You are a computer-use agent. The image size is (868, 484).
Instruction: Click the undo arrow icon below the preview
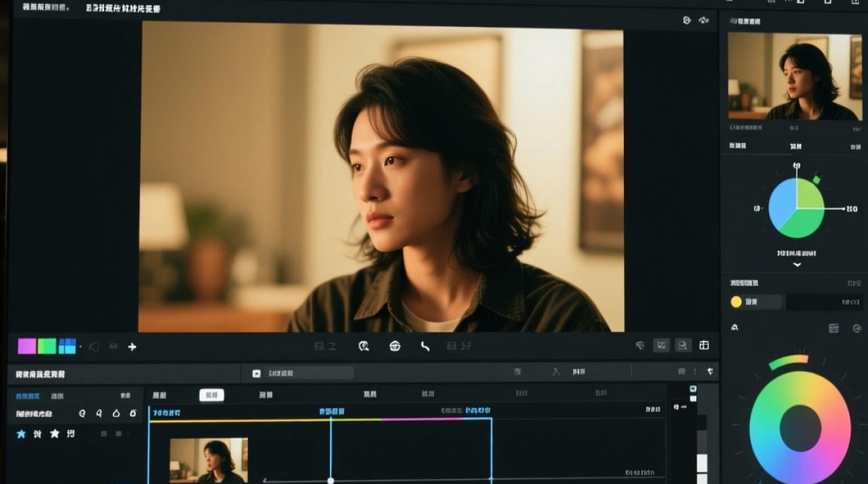pyautogui.click(x=426, y=347)
